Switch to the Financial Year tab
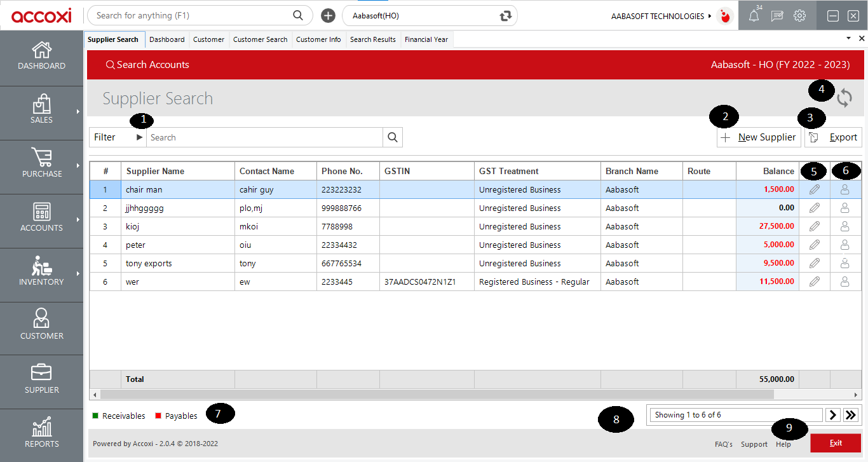The width and height of the screenshot is (868, 462). point(426,39)
